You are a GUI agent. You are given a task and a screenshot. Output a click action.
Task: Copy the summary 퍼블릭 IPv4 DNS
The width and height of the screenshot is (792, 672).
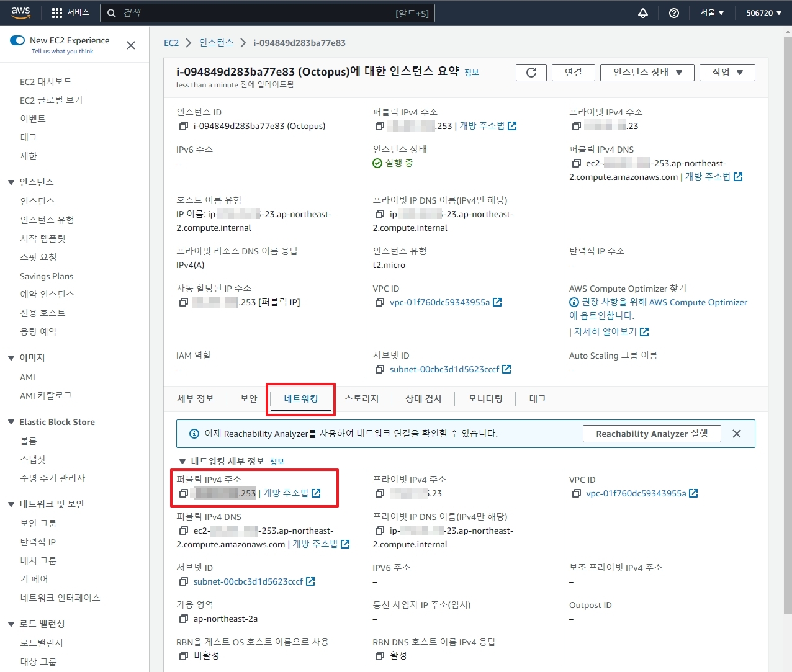point(577,163)
